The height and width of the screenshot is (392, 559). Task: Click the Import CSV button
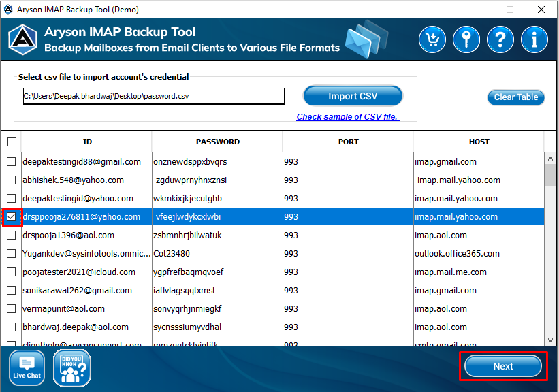353,96
